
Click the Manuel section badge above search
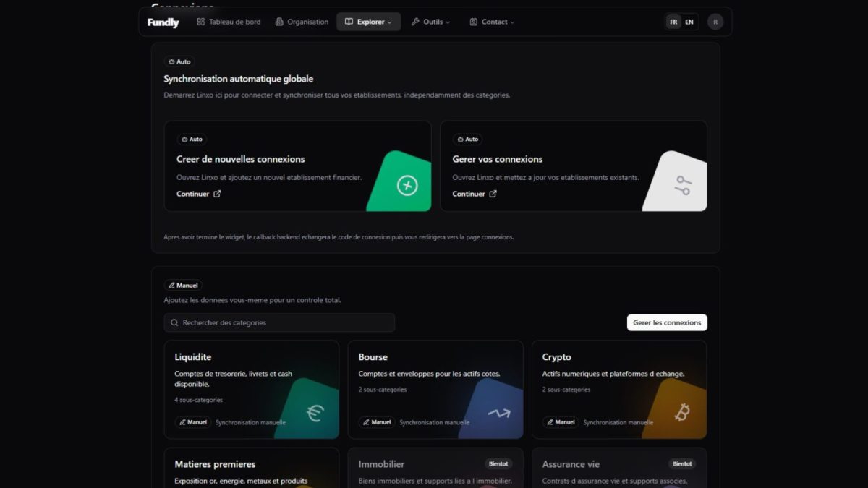183,285
